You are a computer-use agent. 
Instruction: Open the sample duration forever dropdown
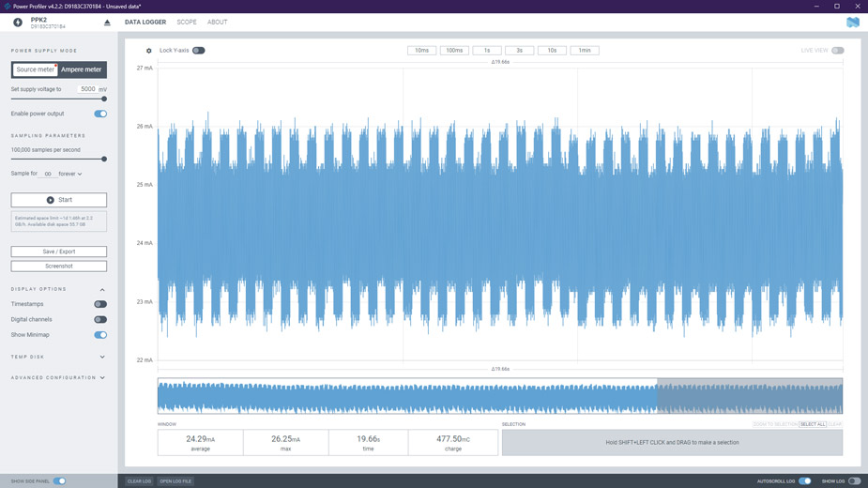[x=71, y=174]
